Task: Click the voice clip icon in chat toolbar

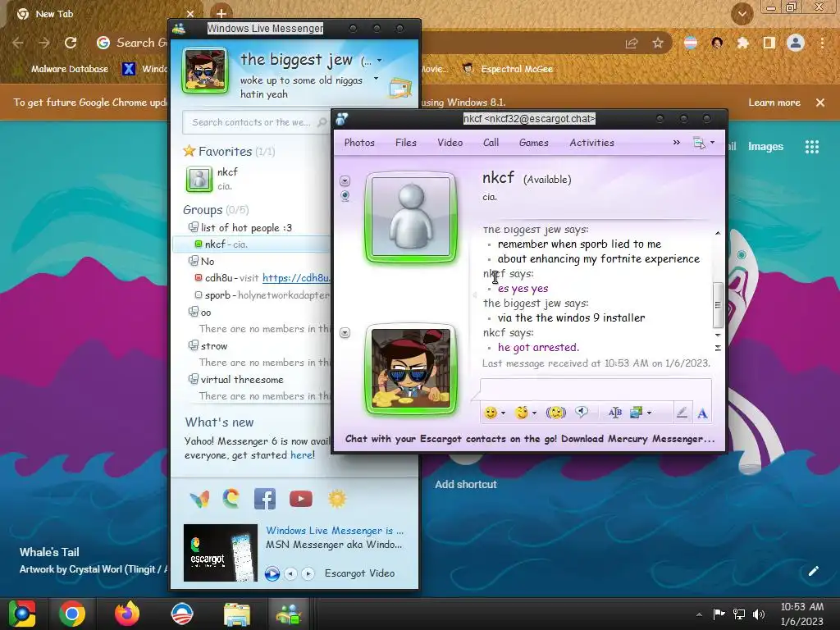Action: 582,412
